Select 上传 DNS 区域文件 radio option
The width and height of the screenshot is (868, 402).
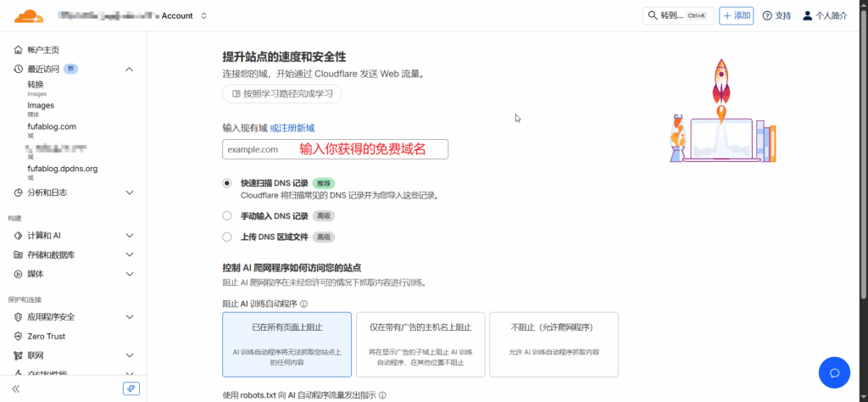[x=226, y=237]
